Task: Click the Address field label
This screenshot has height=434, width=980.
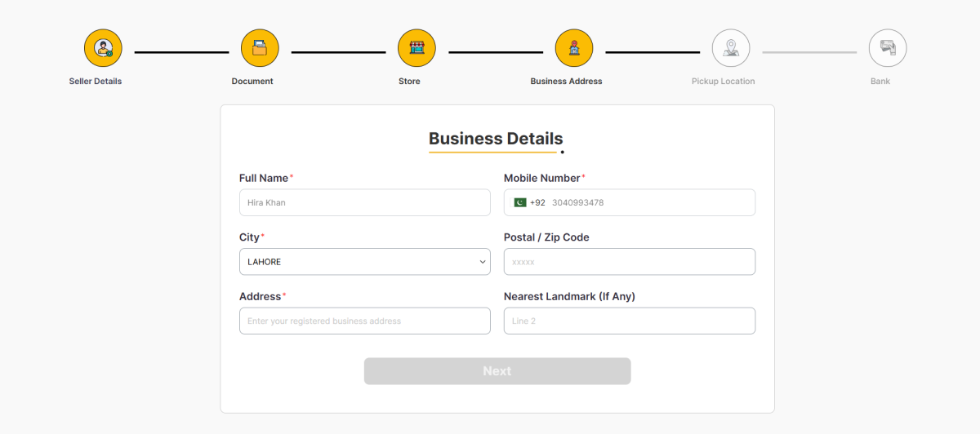Action: pyautogui.click(x=261, y=296)
